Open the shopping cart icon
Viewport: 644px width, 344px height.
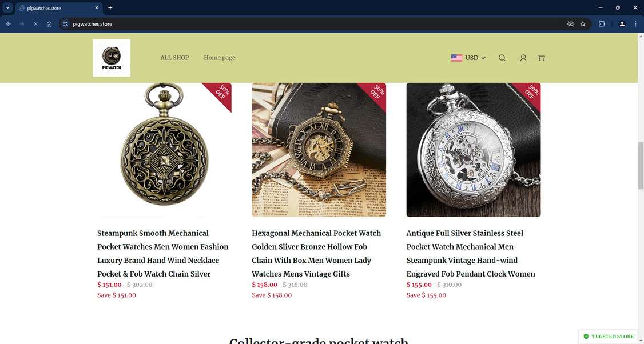[541, 58]
